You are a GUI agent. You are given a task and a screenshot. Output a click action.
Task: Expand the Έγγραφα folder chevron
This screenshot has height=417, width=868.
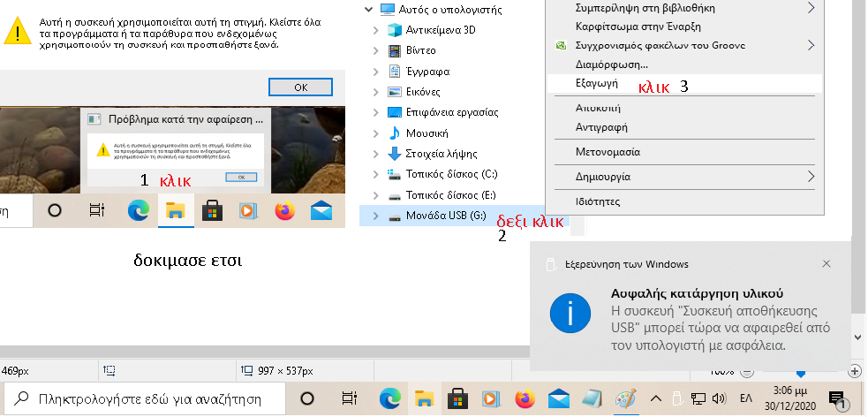tap(376, 72)
